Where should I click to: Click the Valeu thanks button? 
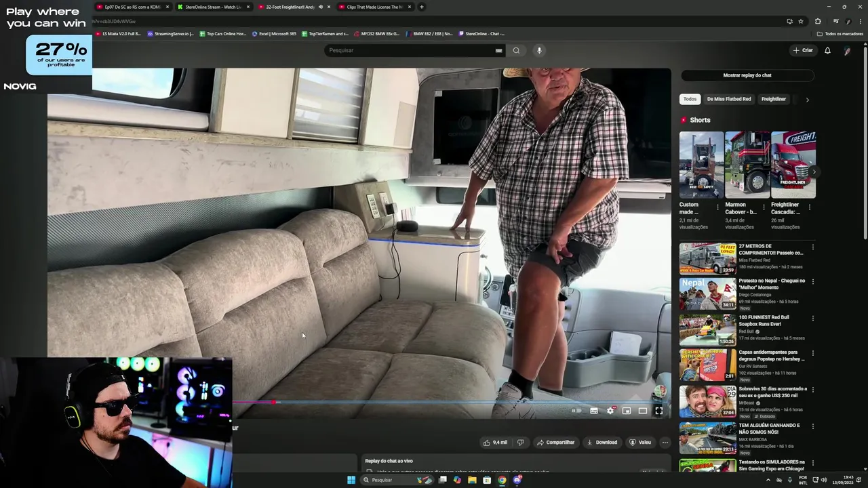coord(640,443)
